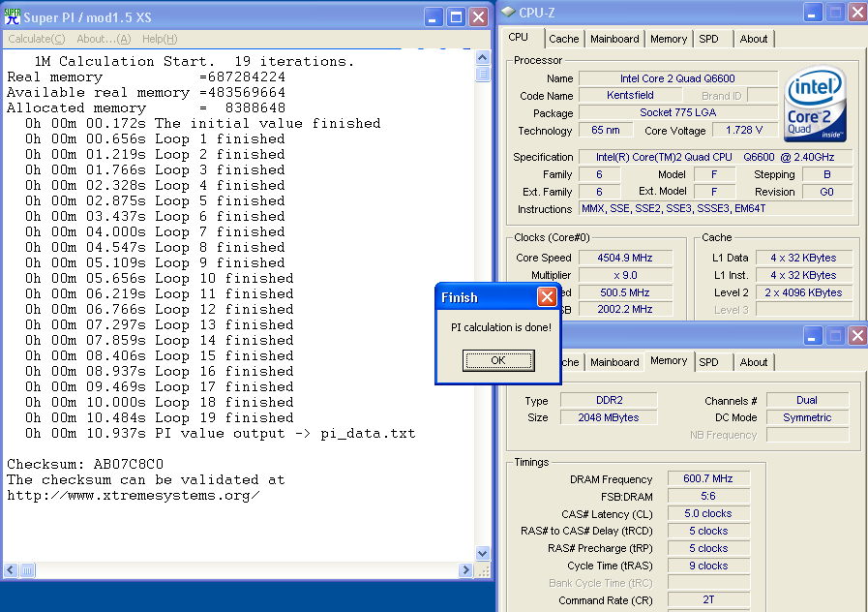
Task: Click scroll right arrow in Super PI
Action: (x=465, y=570)
